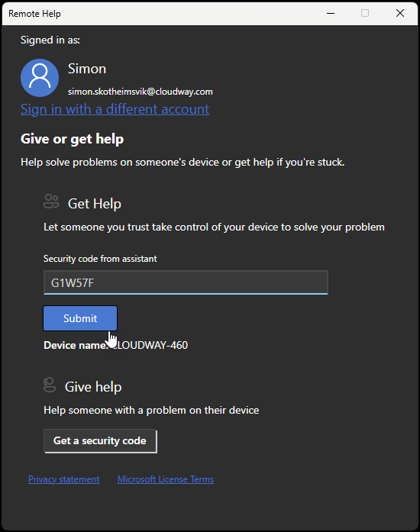
Task: Minimize the Remote Help window
Action: click(x=331, y=13)
